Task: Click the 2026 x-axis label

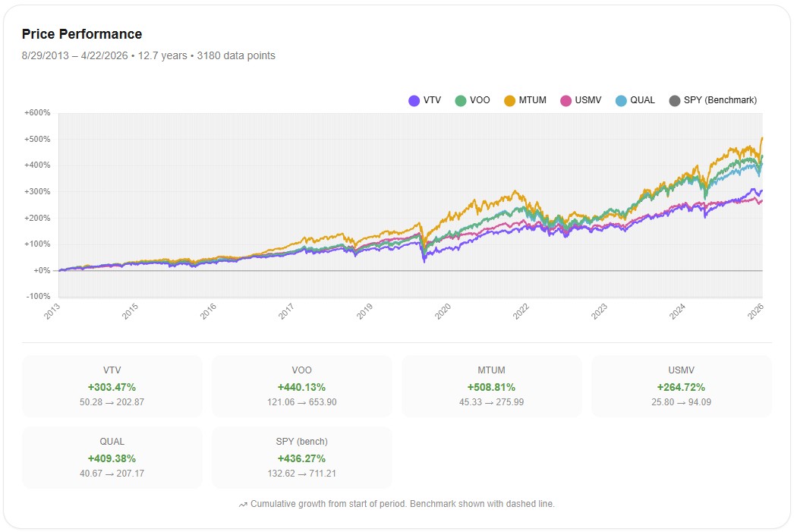Action: point(755,311)
